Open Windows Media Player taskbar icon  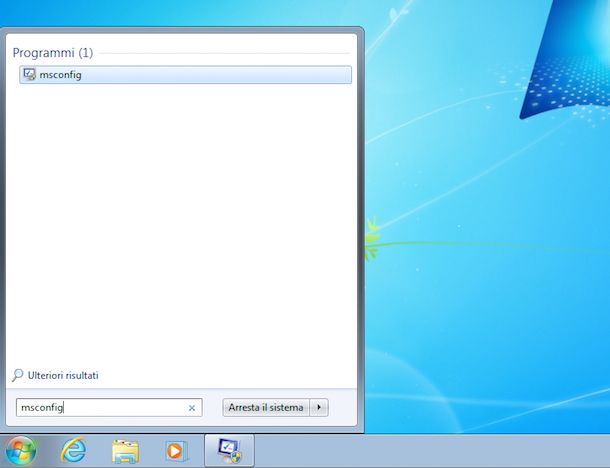[176, 451]
